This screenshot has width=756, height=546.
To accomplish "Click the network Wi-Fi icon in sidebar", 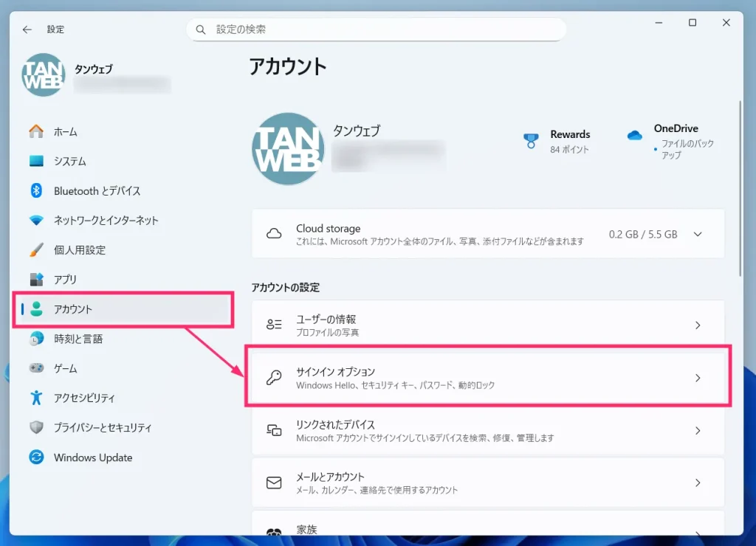I will [36, 220].
